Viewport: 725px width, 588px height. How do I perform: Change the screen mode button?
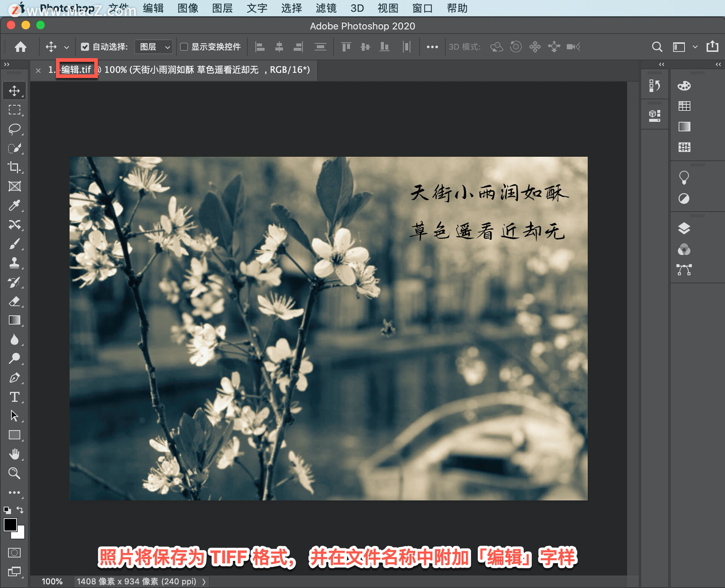14,571
